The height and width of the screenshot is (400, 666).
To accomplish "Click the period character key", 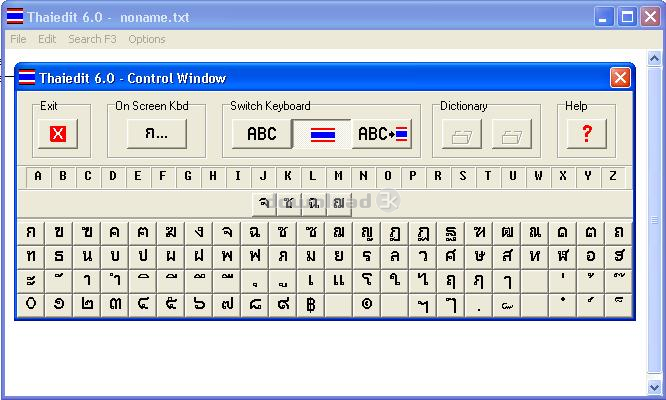I will click(x=479, y=305).
